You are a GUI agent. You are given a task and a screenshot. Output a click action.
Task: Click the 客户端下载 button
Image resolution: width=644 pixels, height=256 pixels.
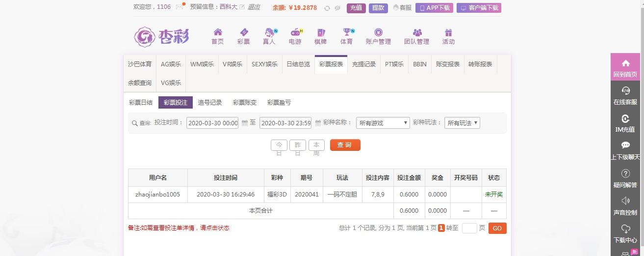479,8
